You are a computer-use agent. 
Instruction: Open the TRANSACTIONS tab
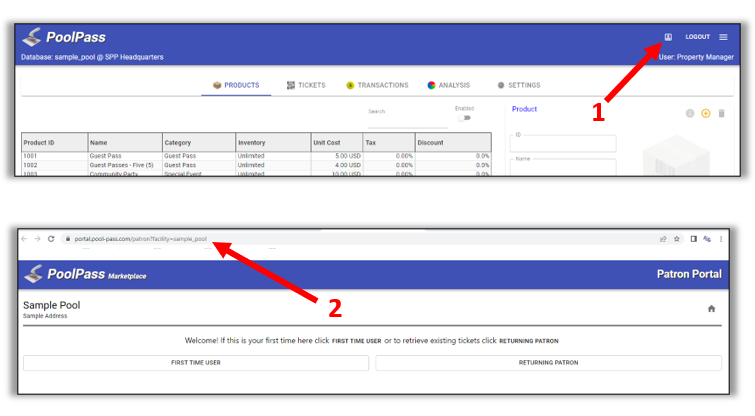377,85
